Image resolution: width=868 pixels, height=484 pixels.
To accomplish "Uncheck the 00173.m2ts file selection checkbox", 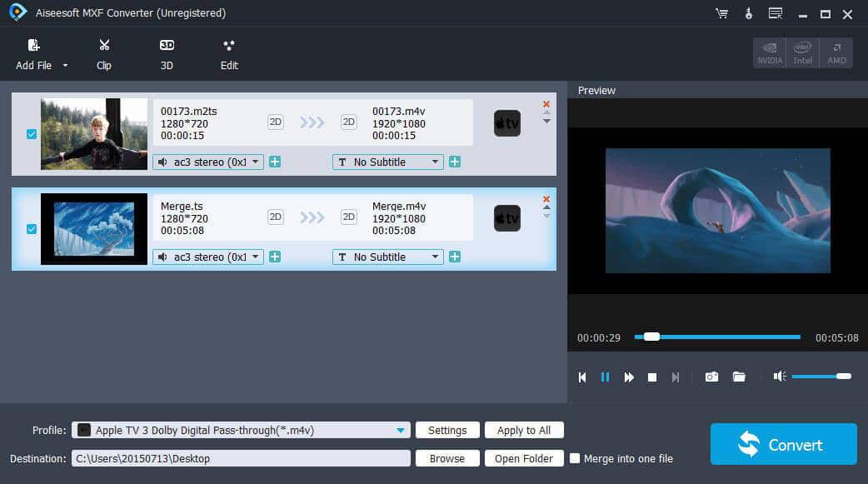I will pyautogui.click(x=32, y=133).
